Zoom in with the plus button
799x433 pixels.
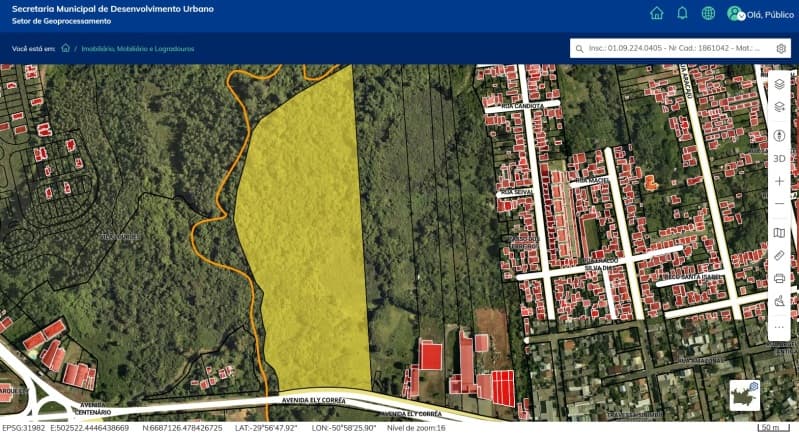tap(779, 181)
